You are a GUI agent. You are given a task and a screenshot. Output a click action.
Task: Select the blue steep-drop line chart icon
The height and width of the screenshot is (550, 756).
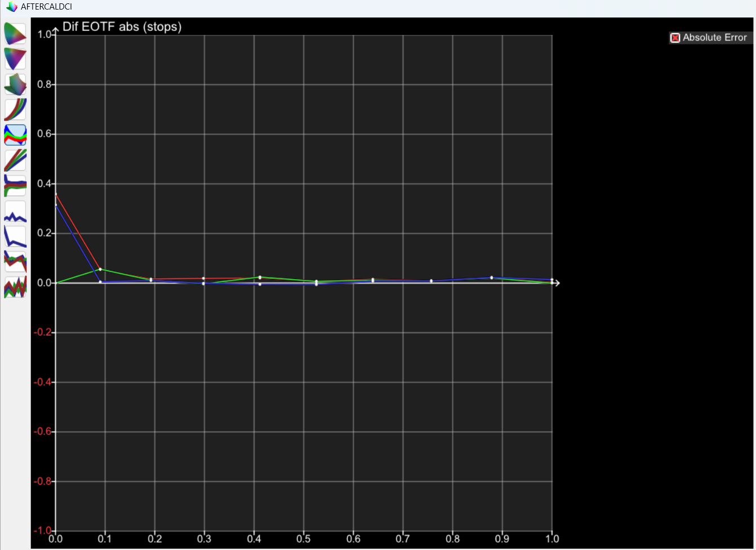15,236
